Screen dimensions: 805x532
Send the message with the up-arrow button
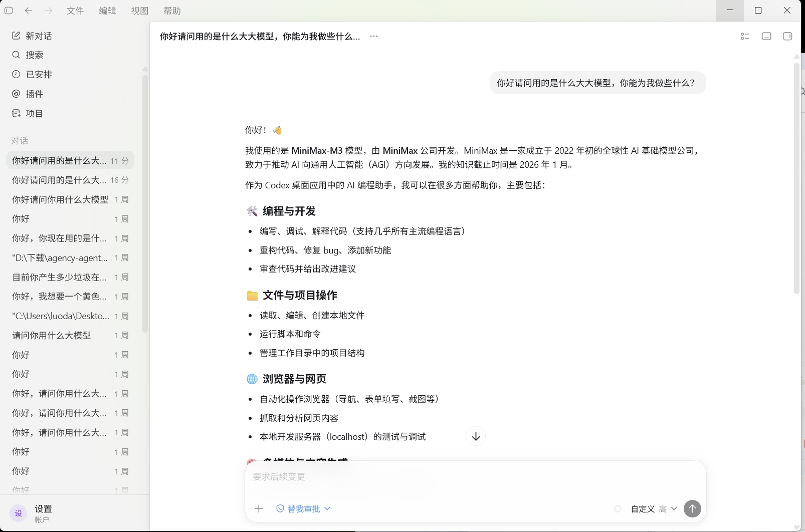(692, 508)
